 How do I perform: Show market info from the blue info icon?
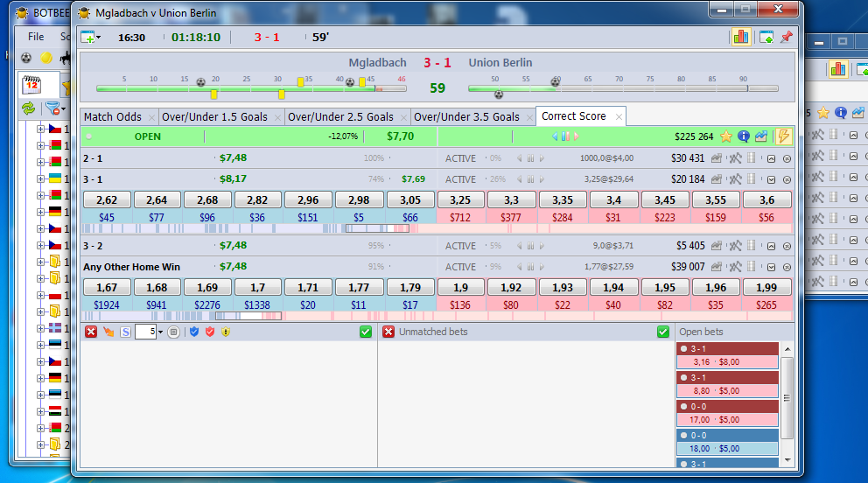pos(744,136)
